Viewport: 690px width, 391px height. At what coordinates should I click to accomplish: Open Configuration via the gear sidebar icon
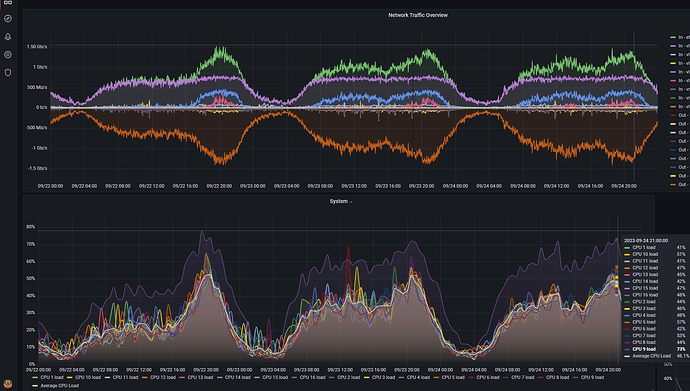(x=8, y=55)
